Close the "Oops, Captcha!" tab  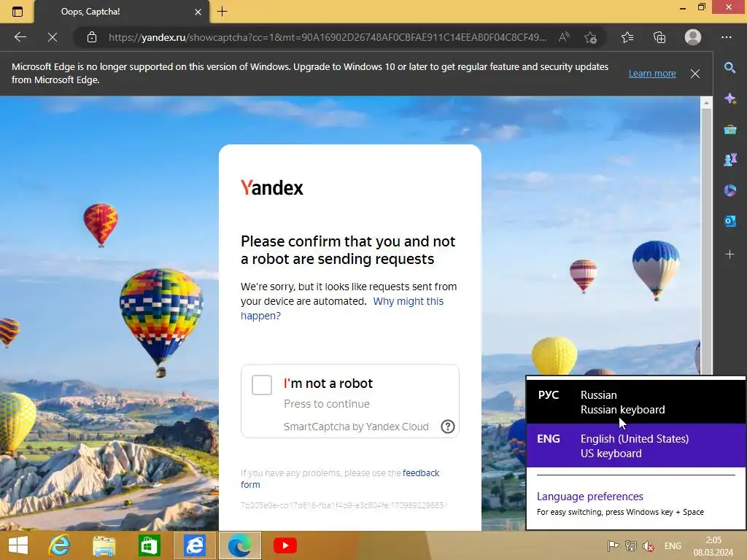198,12
